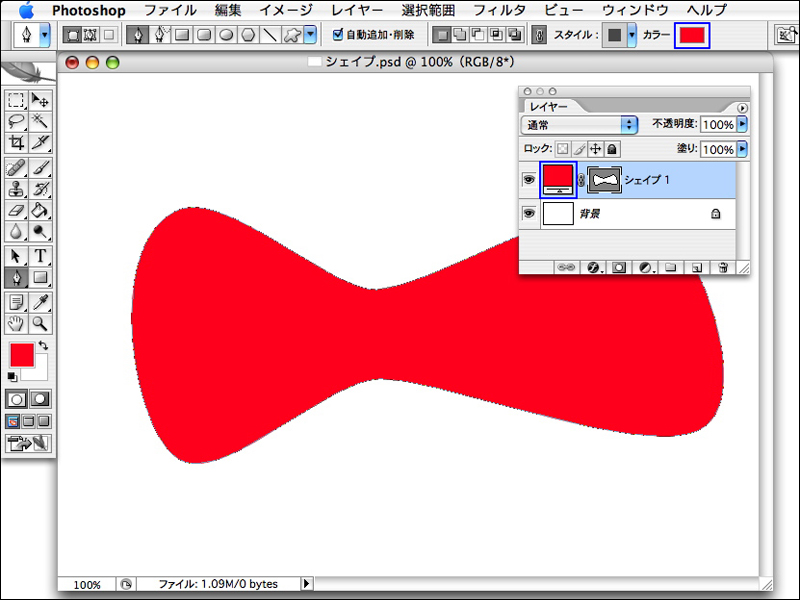
Task: Toggle visibility of the 背景 layer
Action: tap(528, 213)
